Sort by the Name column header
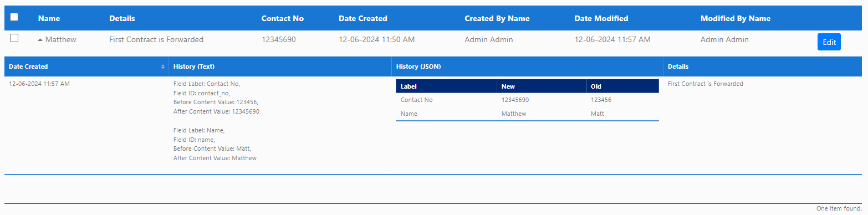The width and height of the screenshot is (868, 215). [x=49, y=18]
